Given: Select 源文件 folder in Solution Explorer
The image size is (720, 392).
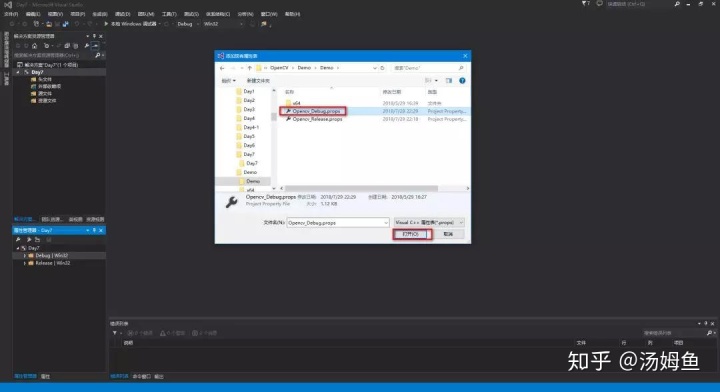Looking at the screenshot, I should [x=41, y=93].
